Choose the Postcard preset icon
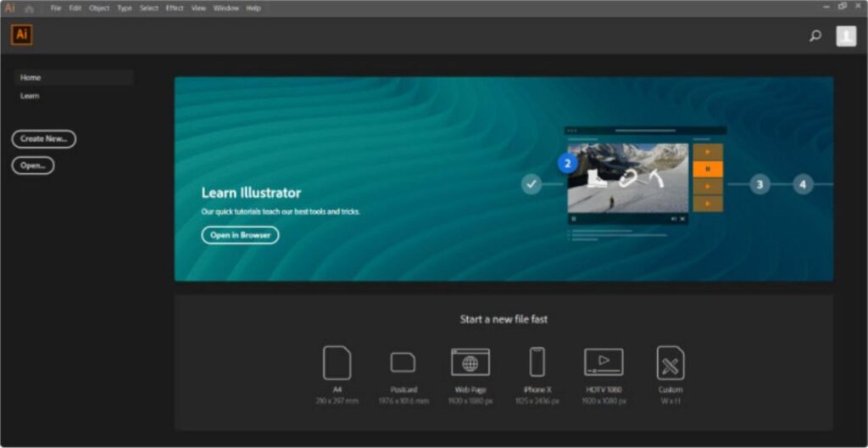The height and width of the screenshot is (448, 868). 403,362
